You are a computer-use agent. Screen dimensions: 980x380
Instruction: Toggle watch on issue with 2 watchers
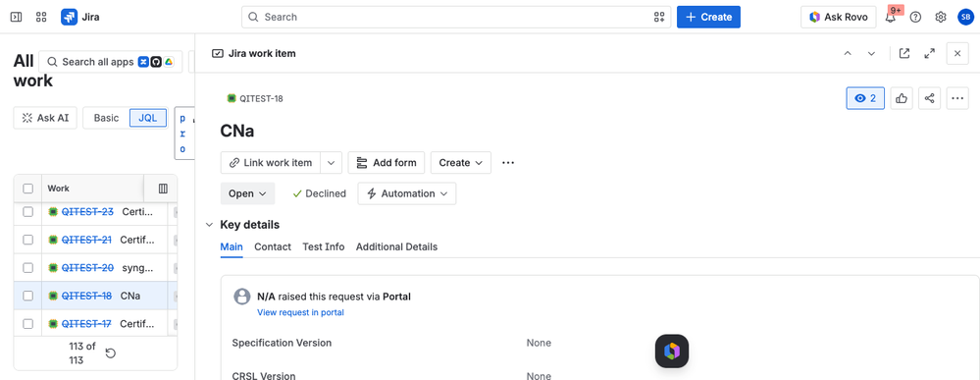[x=865, y=98]
